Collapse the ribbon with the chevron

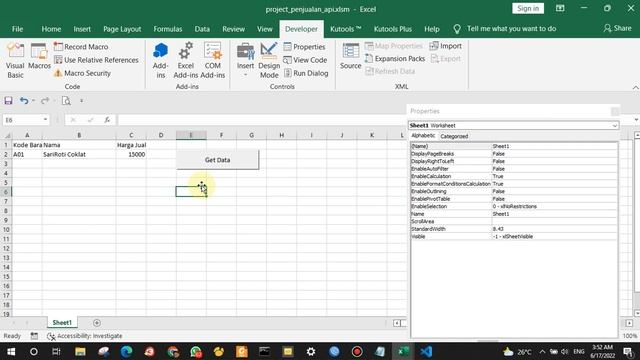click(x=636, y=87)
